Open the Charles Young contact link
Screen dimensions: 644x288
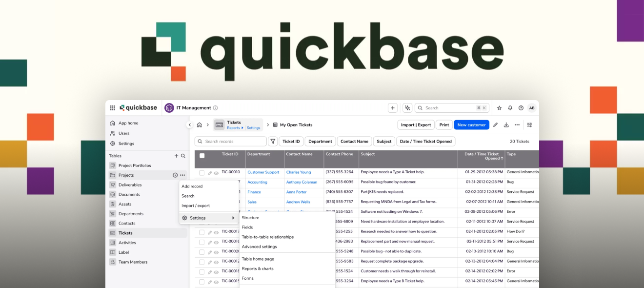299,172
